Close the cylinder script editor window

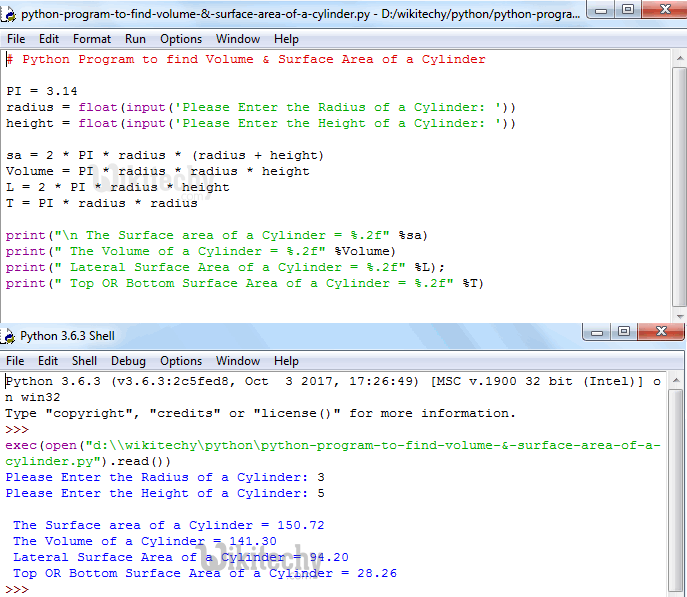663,10
